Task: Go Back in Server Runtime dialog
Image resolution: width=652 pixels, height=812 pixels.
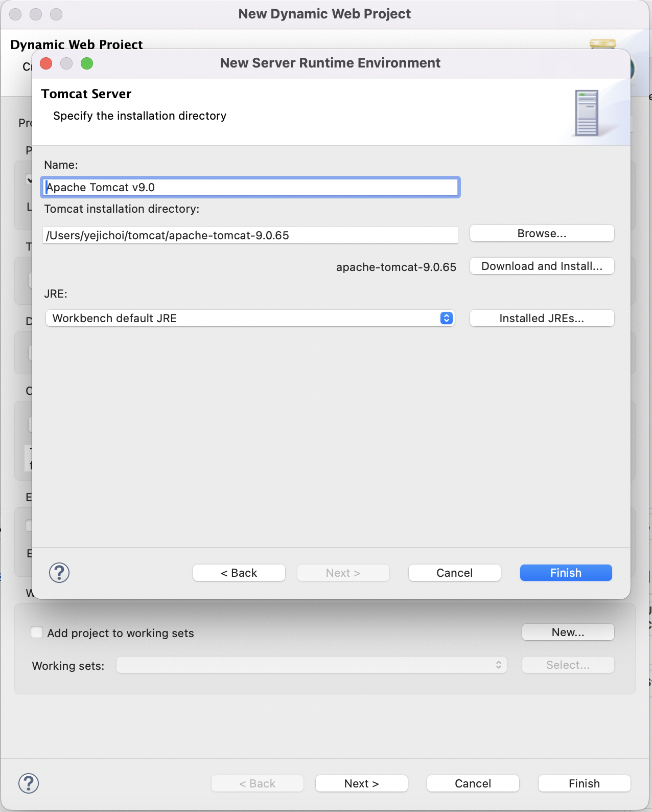Action: pyautogui.click(x=239, y=573)
